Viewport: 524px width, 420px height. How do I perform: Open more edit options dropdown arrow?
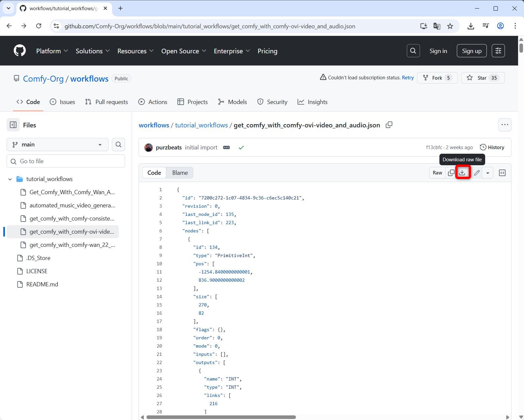pos(487,173)
